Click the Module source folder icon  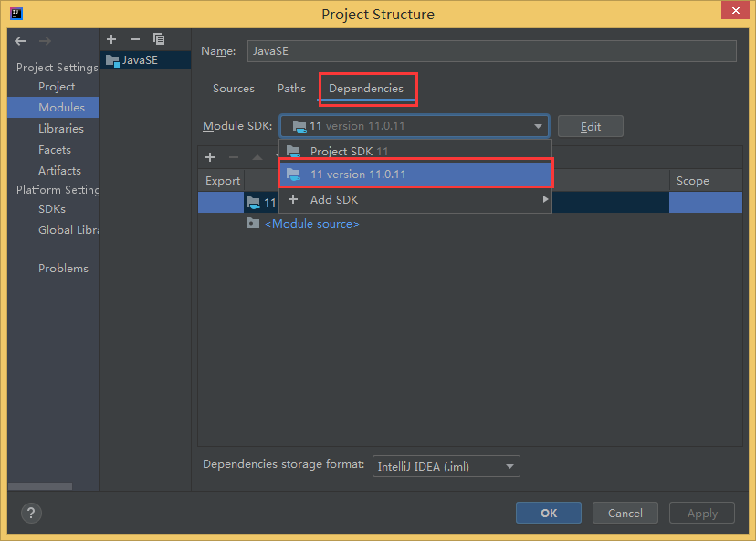[253, 223]
